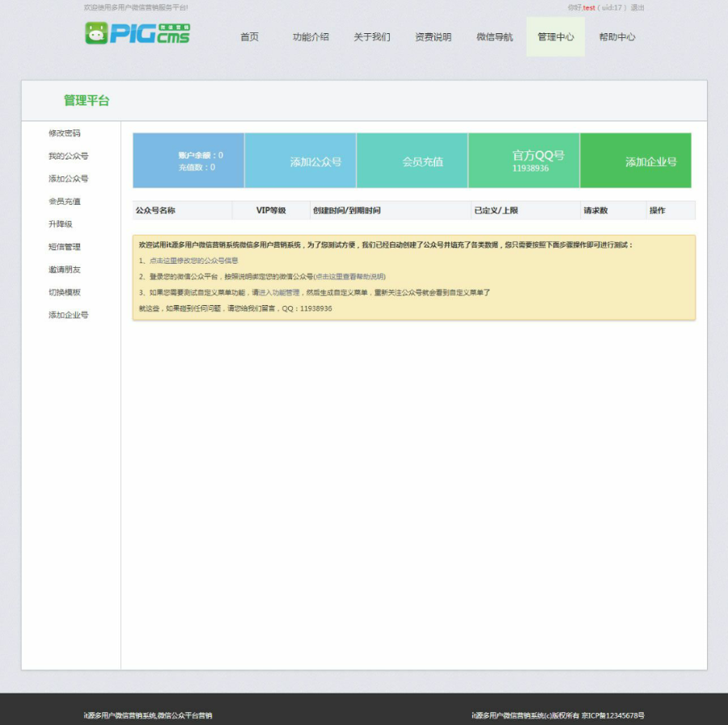Image resolution: width=728 pixels, height=725 pixels.
Task: Switch to 管理中心 tab
Action: (x=555, y=36)
